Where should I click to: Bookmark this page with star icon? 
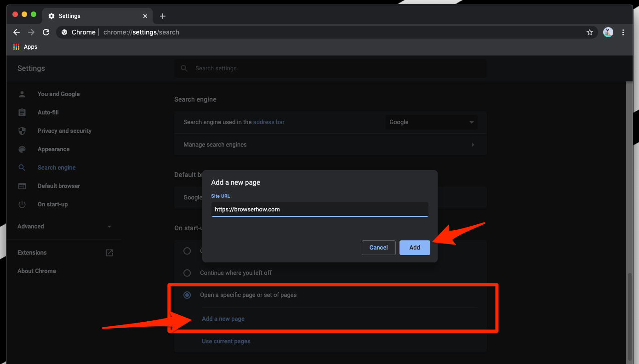590,32
